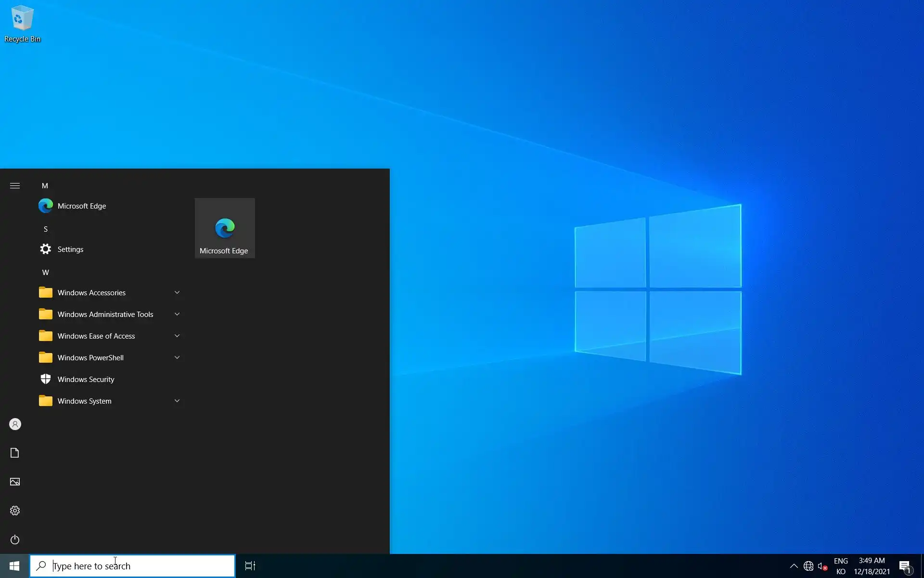The width and height of the screenshot is (924, 578).
Task: Click the user account icon
Action: tap(15, 424)
